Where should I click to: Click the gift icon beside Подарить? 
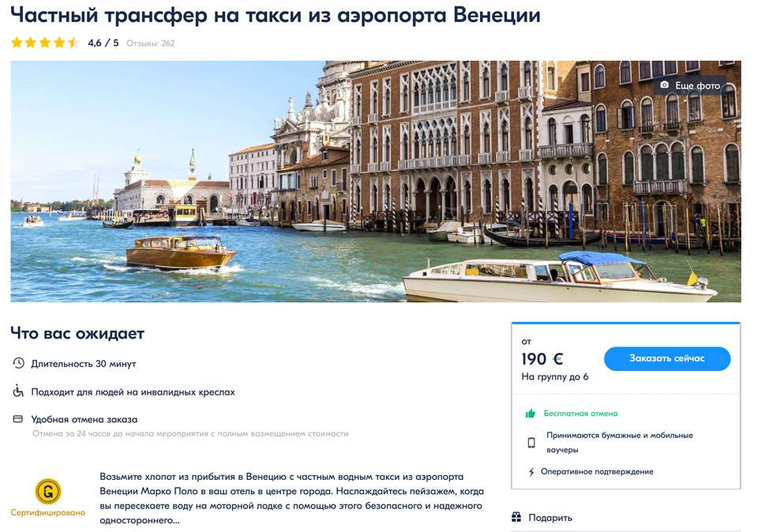point(516,517)
